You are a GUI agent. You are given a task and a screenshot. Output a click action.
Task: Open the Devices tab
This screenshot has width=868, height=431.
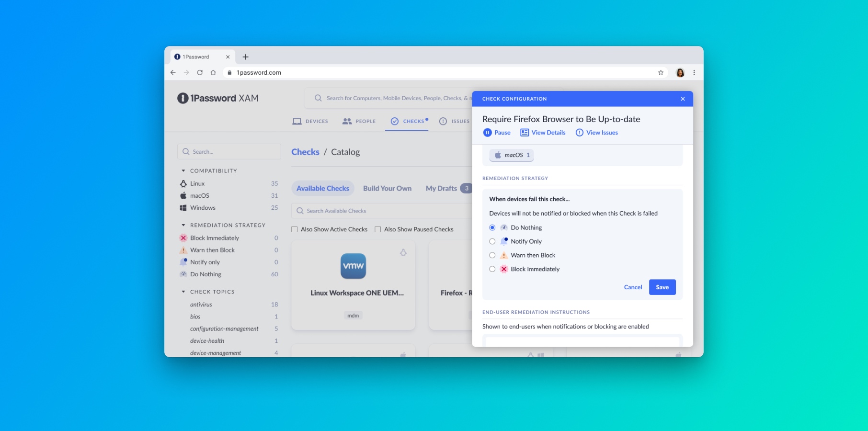pyautogui.click(x=310, y=121)
